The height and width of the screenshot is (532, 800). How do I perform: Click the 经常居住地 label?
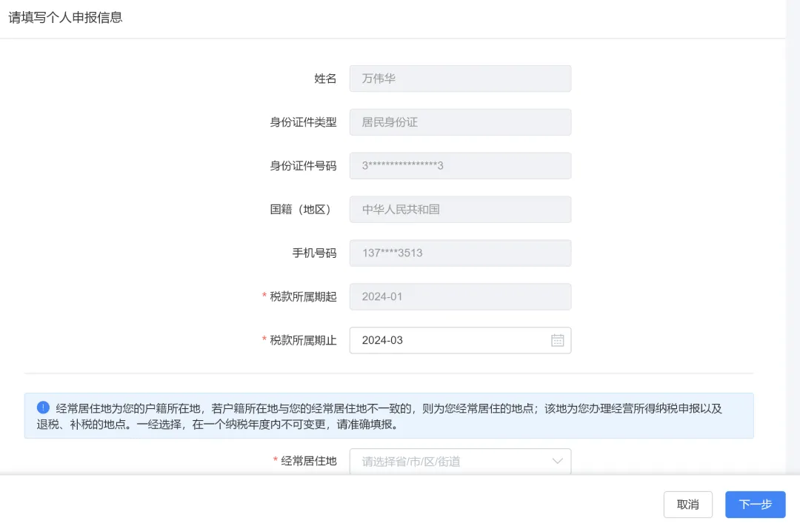click(309, 461)
